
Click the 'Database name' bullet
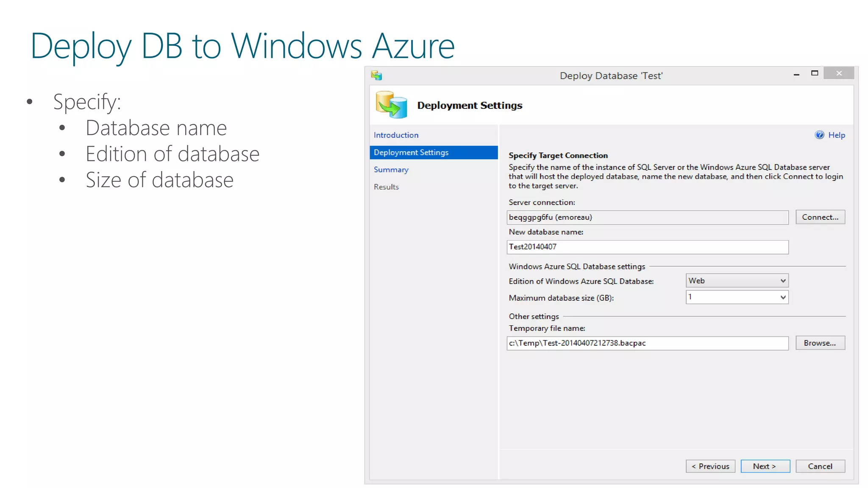pyautogui.click(x=156, y=128)
